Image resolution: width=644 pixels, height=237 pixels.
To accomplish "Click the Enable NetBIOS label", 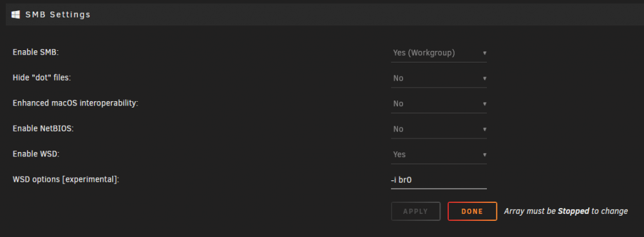I will [43, 129].
